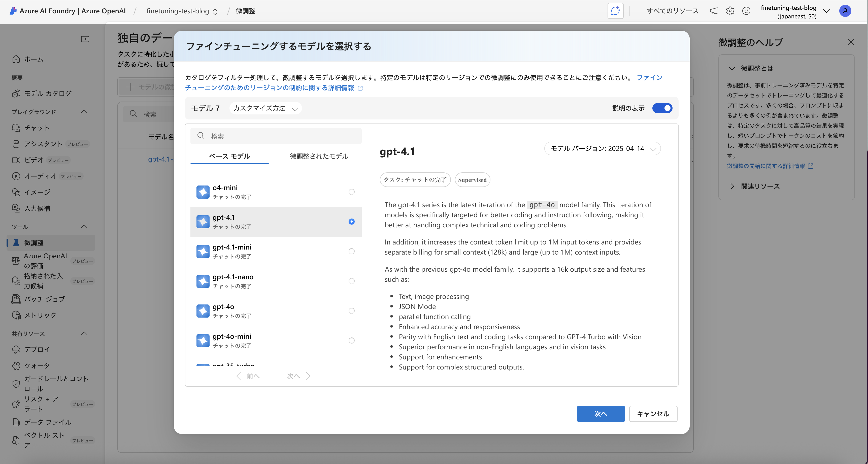Click the feedback smiley icon
This screenshot has height=464, width=868.
point(746,11)
